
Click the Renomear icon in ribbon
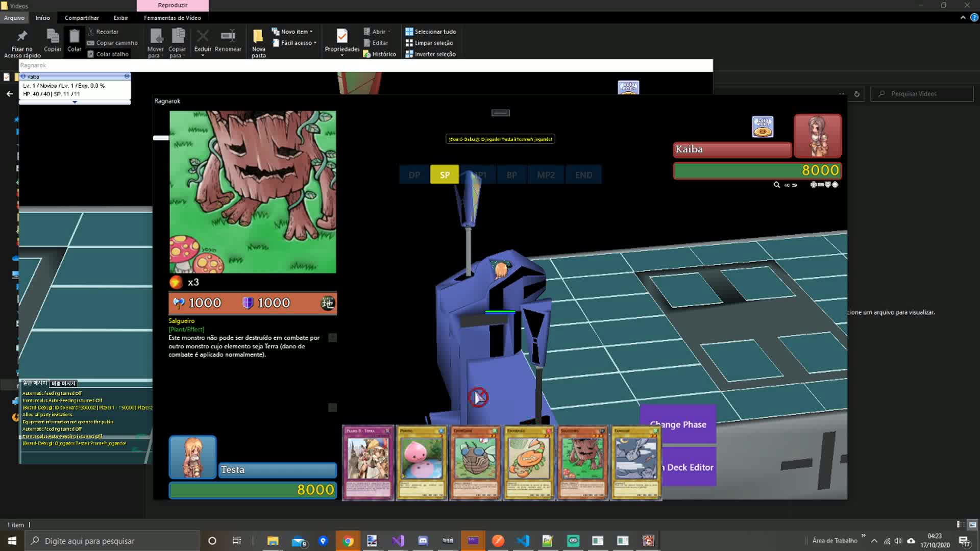228,36
